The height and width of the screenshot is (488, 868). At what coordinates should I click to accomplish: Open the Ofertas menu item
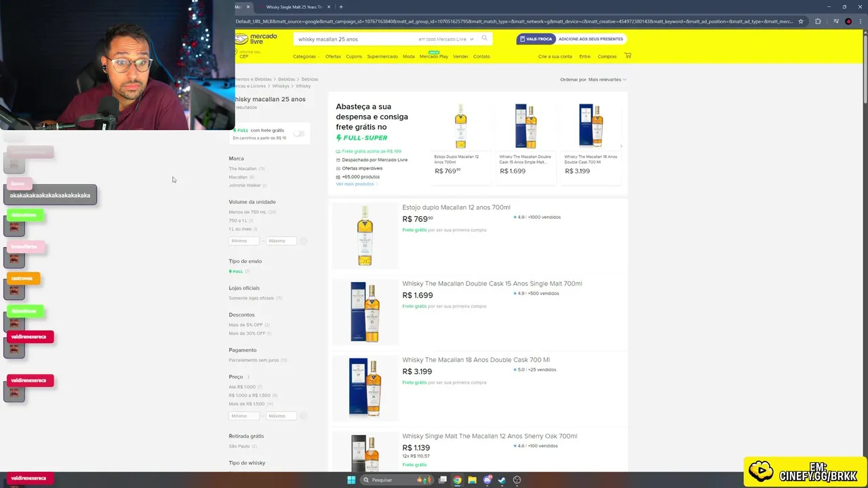333,56
